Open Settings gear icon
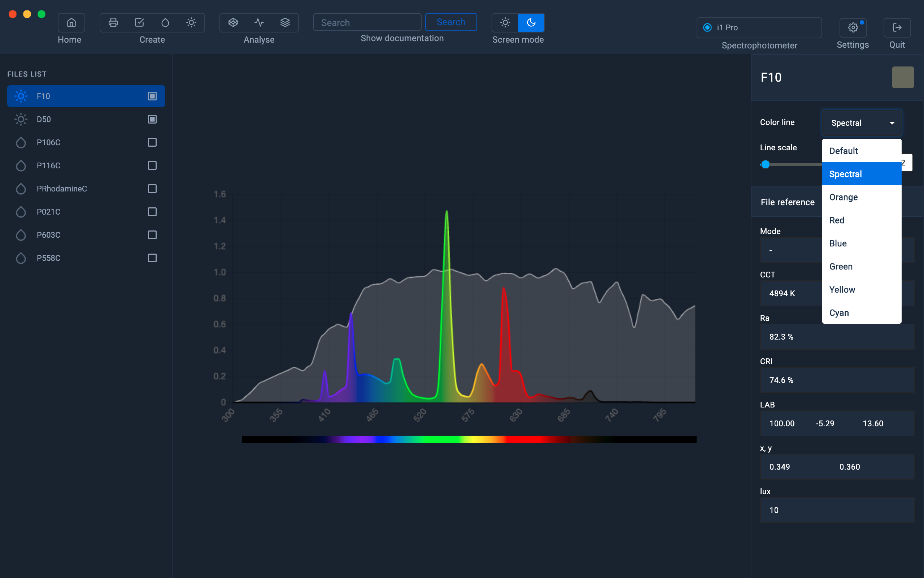Image resolution: width=924 pixels, height=578 pixels. (853, 27)
